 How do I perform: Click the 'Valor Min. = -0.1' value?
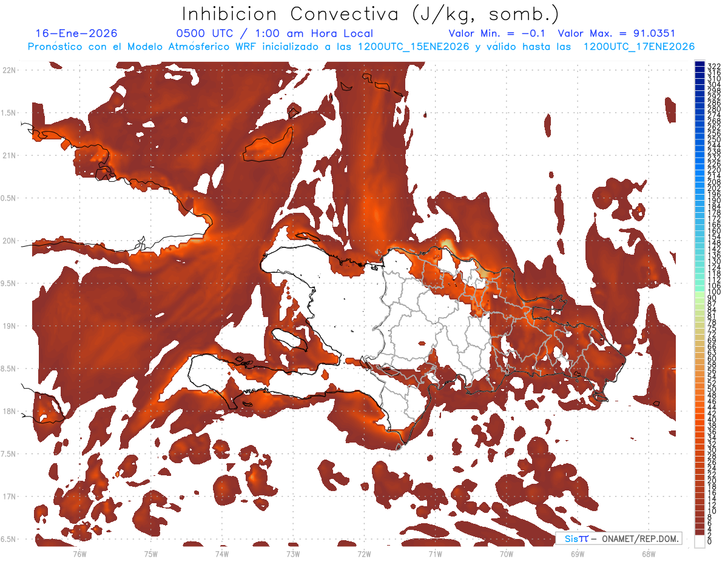(498, 33)
